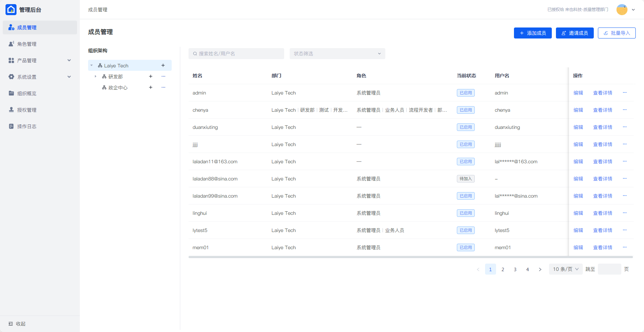Image resolution: width=644 pixels, height=332 pixels.
Task: Open 角色管理 in the sidebar
Action: (x=40, y=44)
